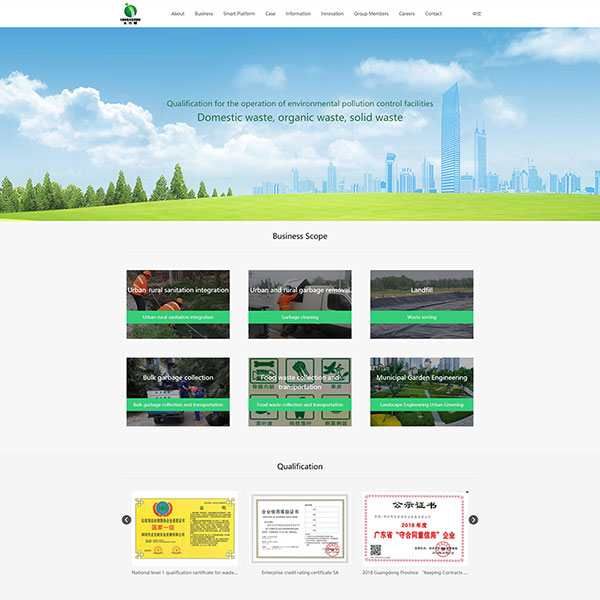
Task: Open the About menu item
Action: point(177,14)
